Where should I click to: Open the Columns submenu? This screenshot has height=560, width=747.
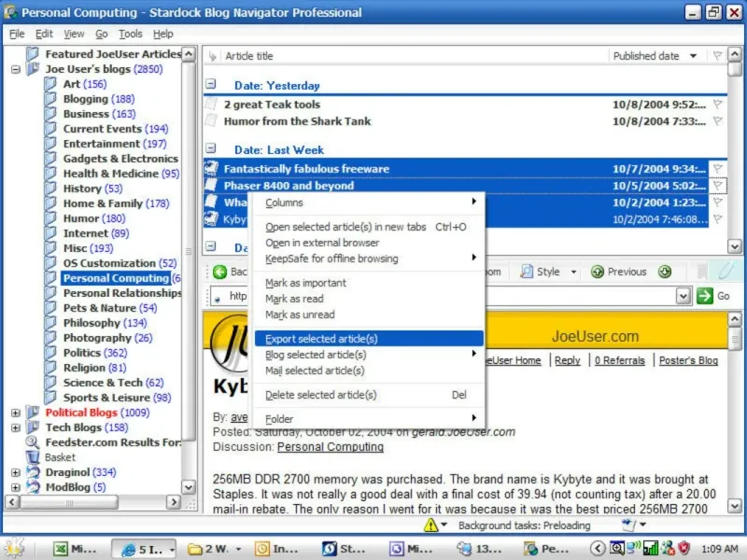point(369,203)
